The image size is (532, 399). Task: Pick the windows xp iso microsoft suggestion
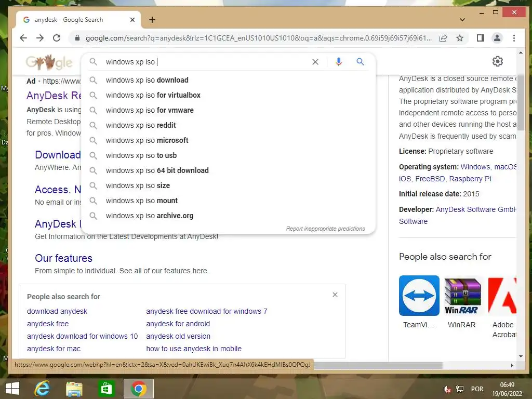[229, 140]
